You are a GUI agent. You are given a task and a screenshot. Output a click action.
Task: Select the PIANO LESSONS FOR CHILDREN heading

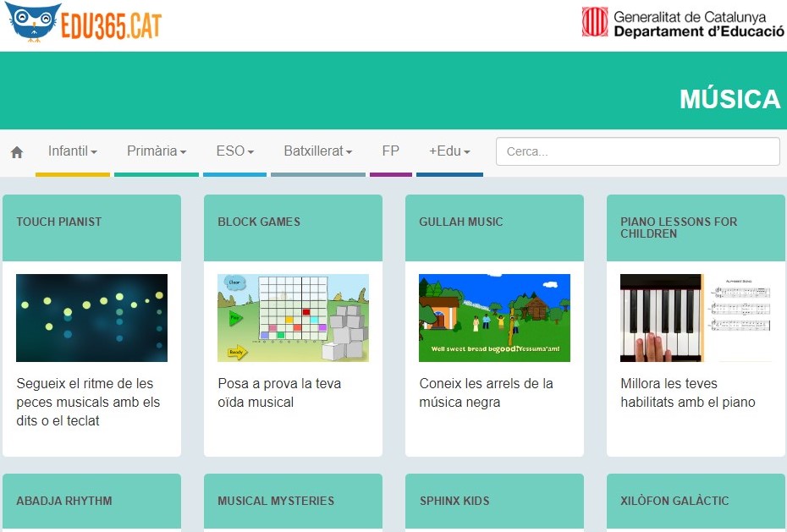pos(679,228)
